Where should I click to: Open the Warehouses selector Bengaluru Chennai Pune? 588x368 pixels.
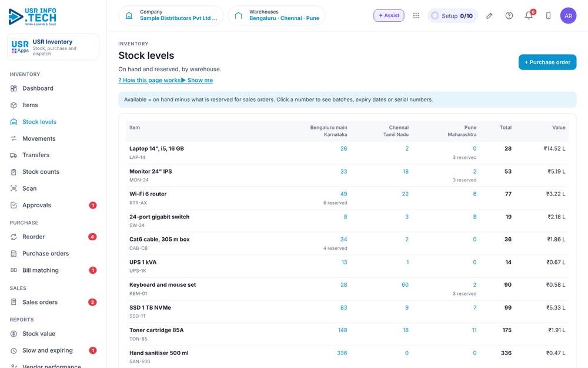276,15
